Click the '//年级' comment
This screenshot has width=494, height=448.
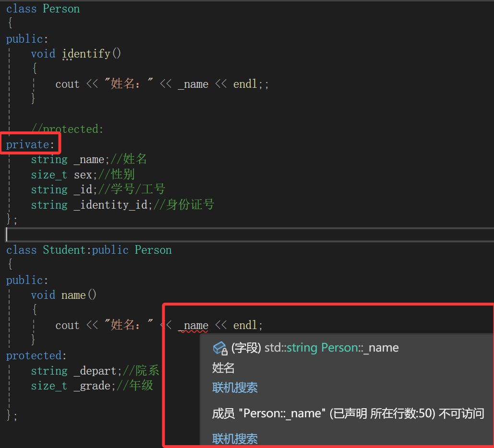(135, 386)
